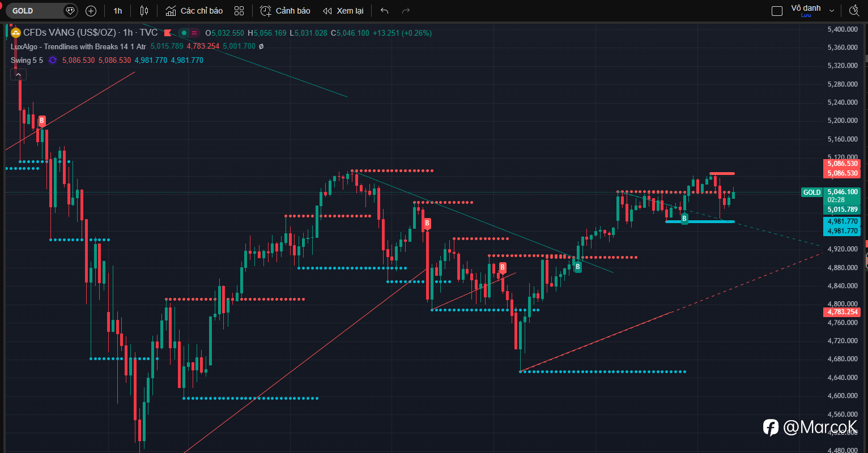868x453 pixels.
Task: Click the diamond icon inside the symbol box
Action: tap(70, 11)
